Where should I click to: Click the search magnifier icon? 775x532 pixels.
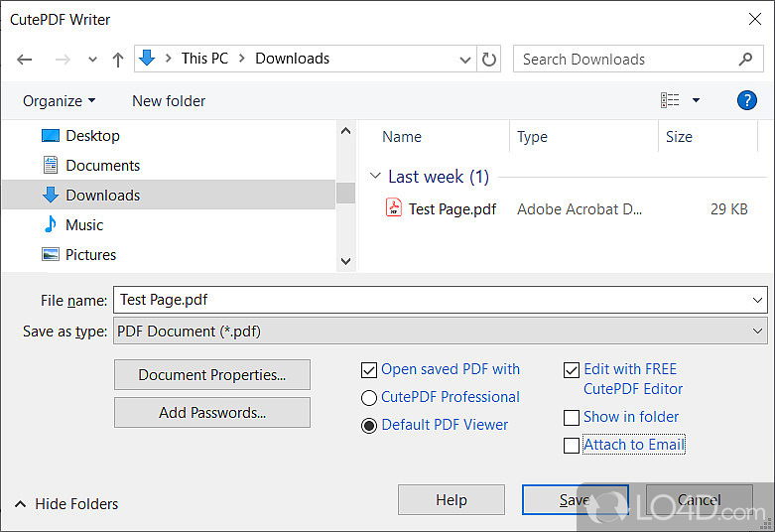[745, 60]
